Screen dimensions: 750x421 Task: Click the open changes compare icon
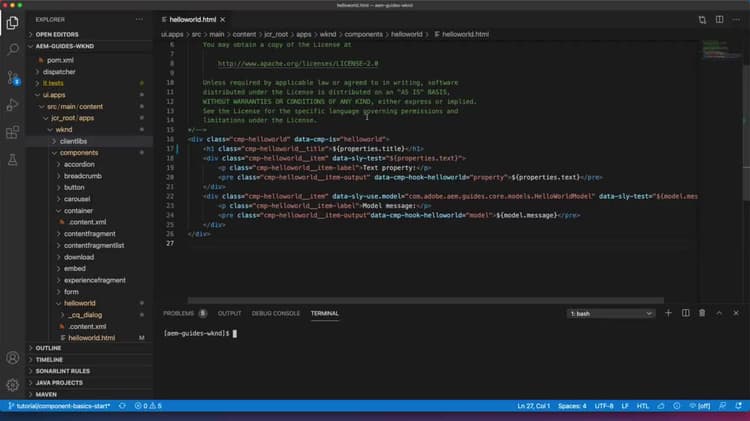point(702,20)
